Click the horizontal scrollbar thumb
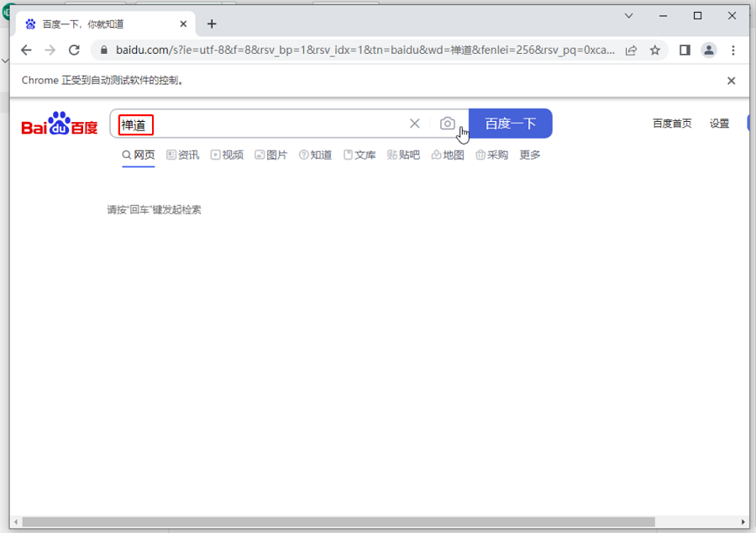 tap(339, 522)
